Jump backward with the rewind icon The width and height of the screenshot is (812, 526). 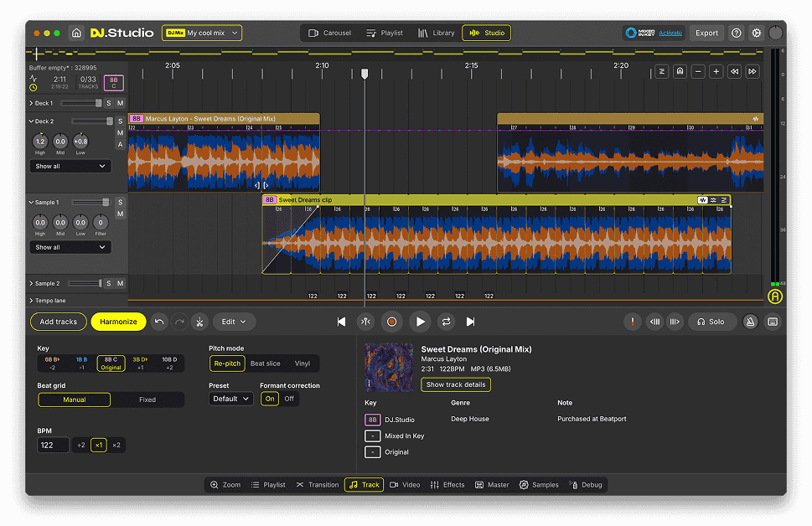click(x=734, y=71)
